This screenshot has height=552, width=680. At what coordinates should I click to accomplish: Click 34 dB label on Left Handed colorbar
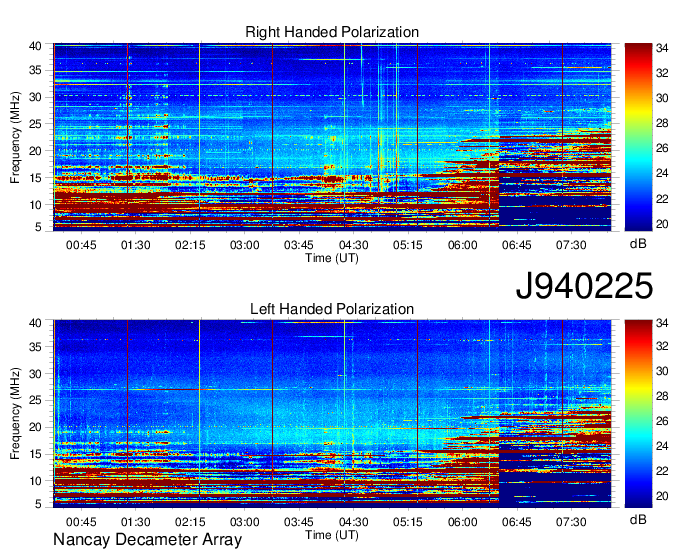[662, 323]
